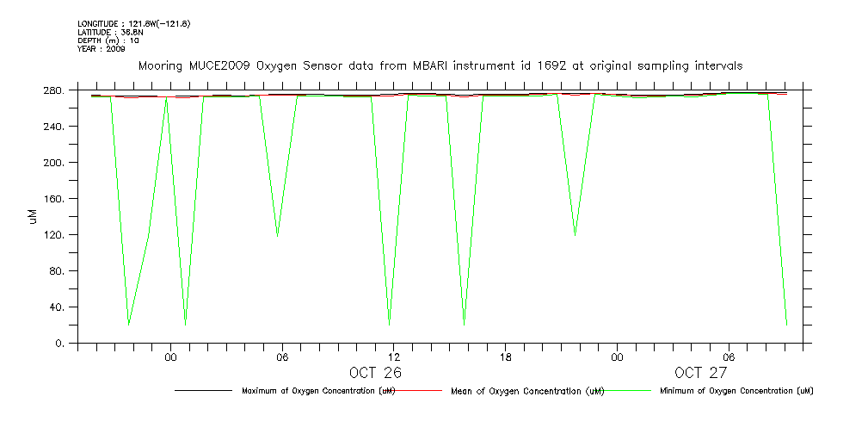Click the plot title starting with Mooring MUCE2009

coord(440,66)
